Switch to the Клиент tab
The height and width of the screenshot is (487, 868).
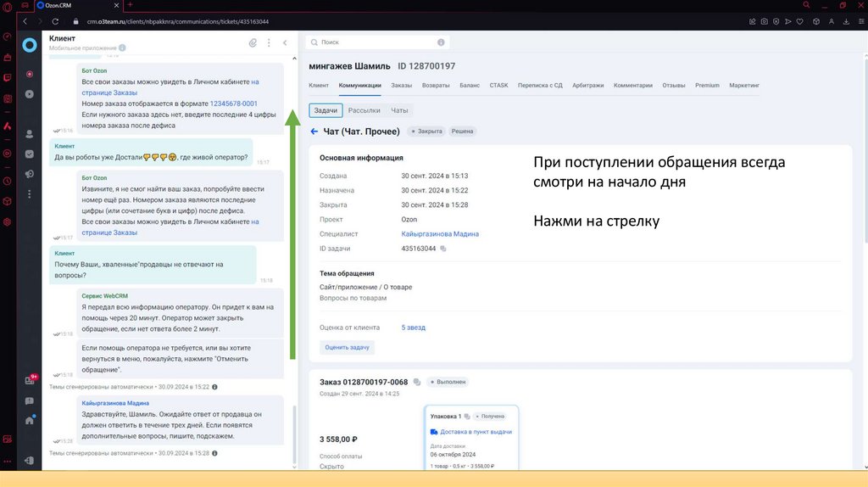(x=319, y=86)
